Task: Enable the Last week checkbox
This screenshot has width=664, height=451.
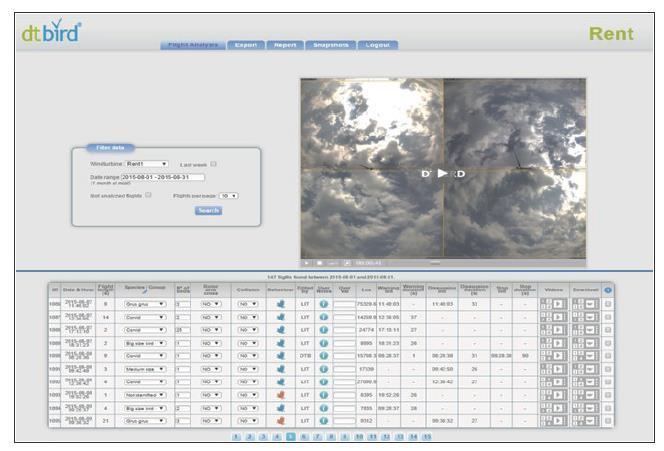Action: click(x=213, y=164)
